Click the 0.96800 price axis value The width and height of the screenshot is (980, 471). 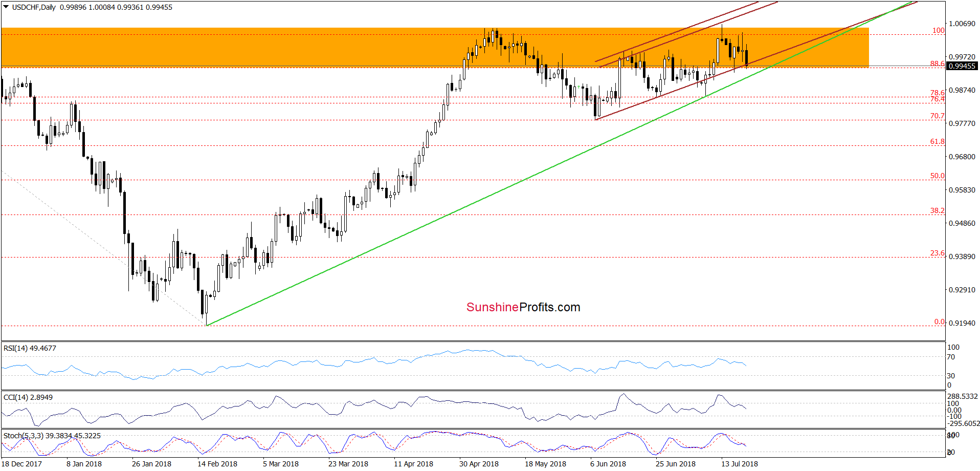click(x=962, y=157)
